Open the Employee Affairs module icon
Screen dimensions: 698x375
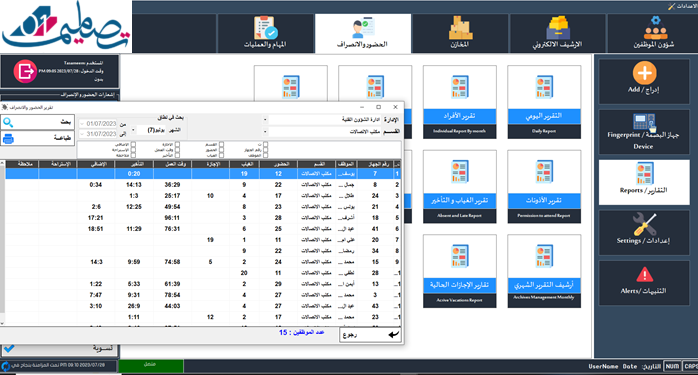(x=656, y=28)
